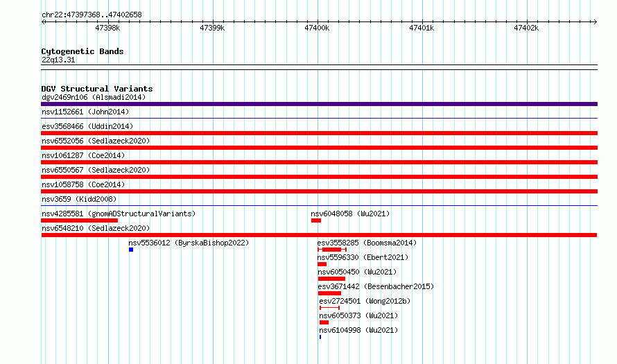Click the nsv6048058 (Wu2021) label
The height and width of the screenshot is (364, 617).
tap(350, 214)
